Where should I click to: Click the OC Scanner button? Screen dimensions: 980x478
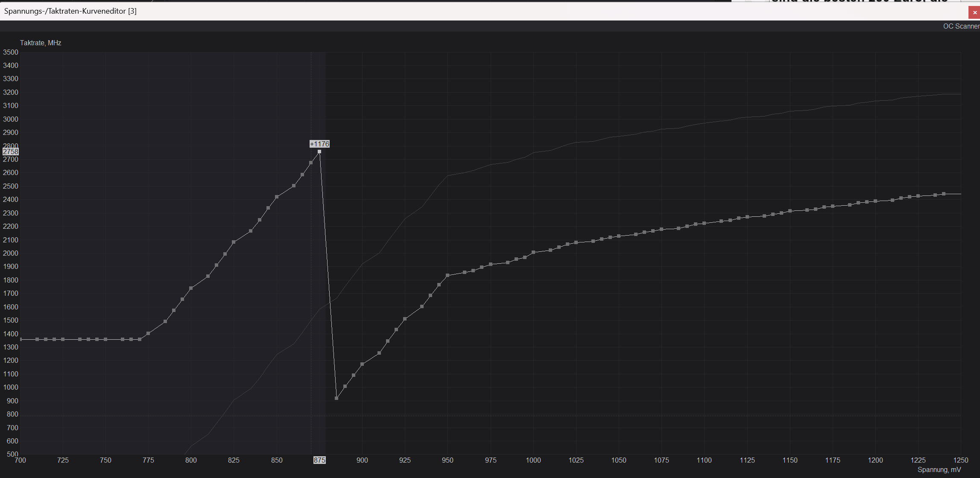(961, 26)
